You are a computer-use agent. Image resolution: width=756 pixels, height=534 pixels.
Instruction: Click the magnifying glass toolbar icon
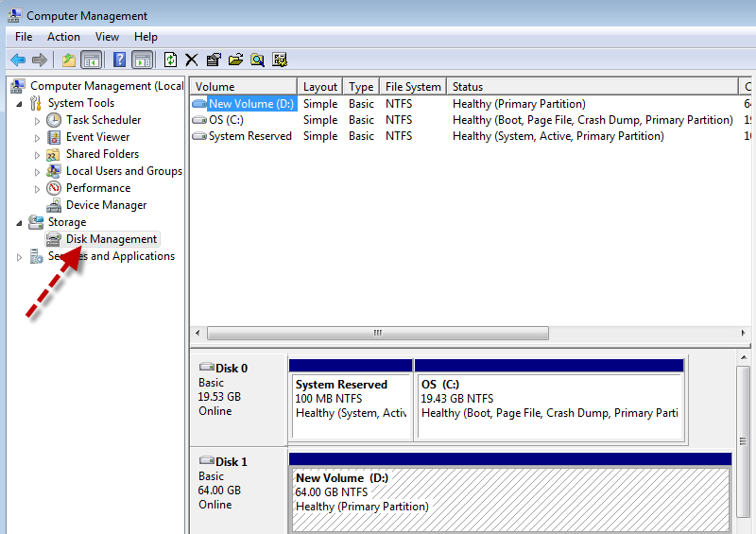(257, 60)
